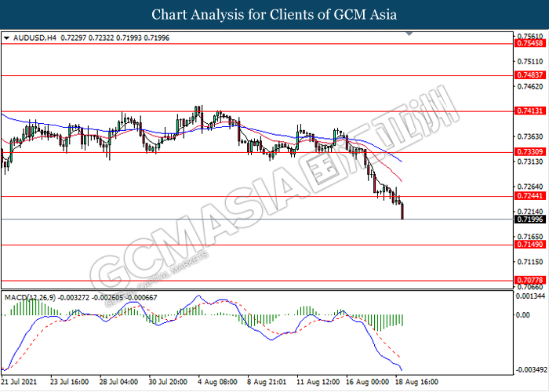Viewport: 549px width, 392px height.
Task: Click the chart title banner text
Action: tap(274, 15)
